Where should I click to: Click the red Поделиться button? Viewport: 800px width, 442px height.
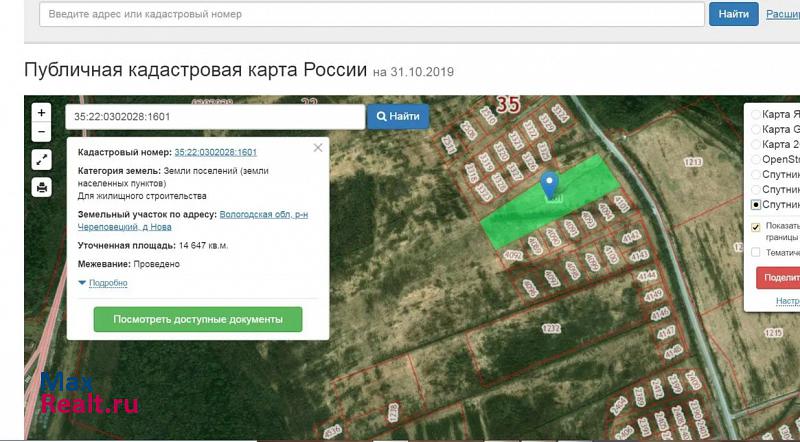[778, 278]
